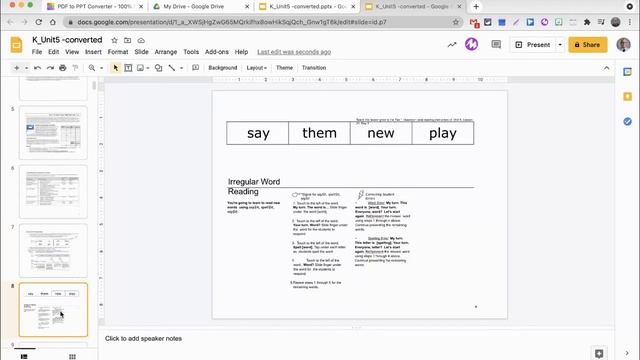Add new slide plus button

click(16, 68)
